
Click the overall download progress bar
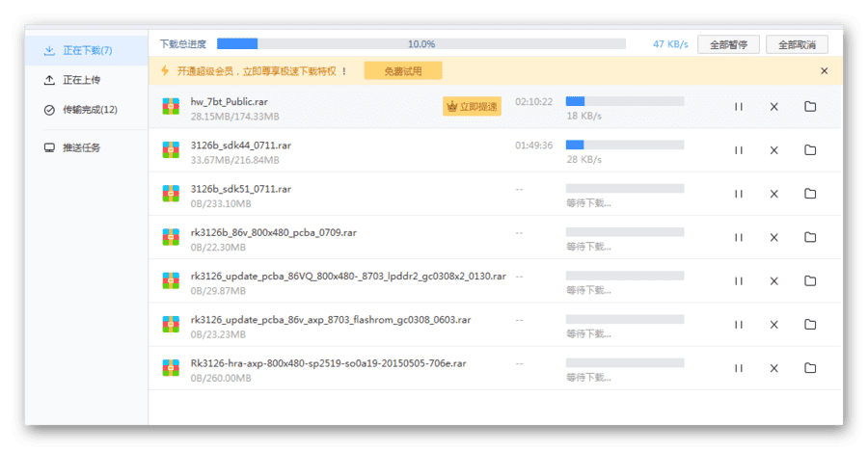coord(421,43)
